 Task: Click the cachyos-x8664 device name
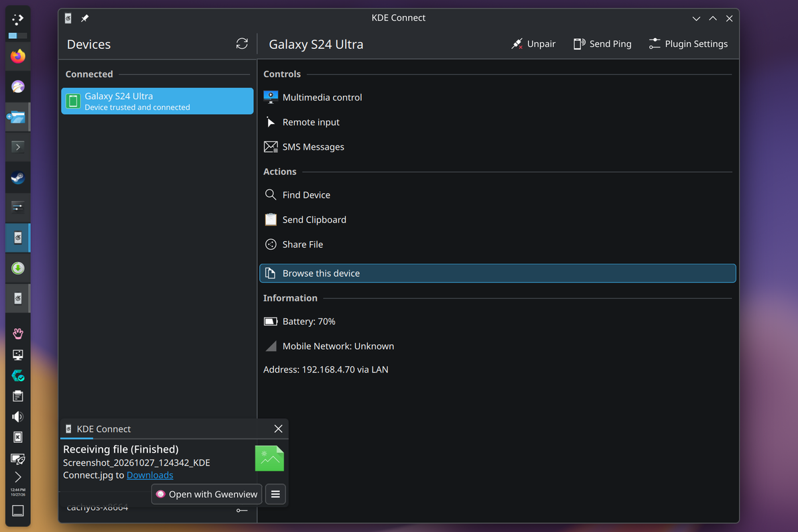[98, 508]
